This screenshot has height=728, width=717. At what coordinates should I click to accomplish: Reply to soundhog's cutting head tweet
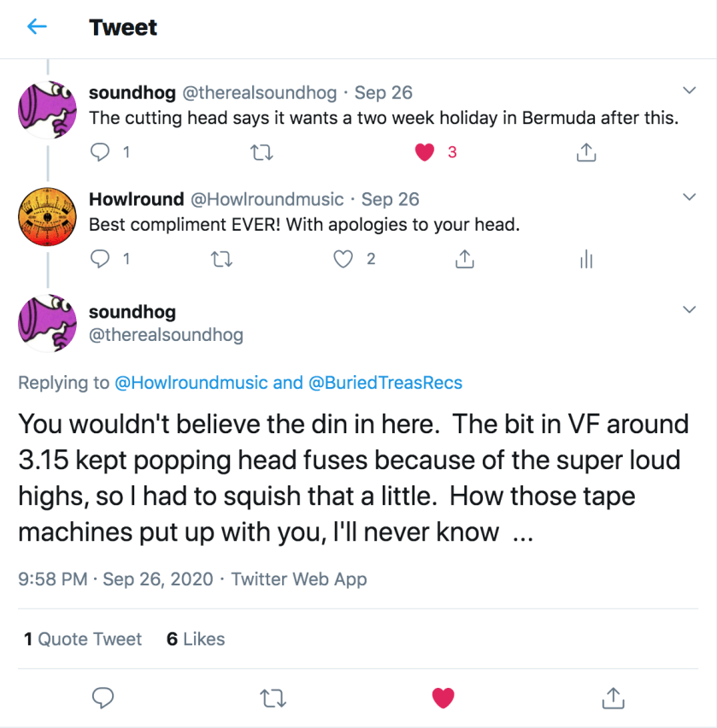pyautogui.click(x=103, y=152)
